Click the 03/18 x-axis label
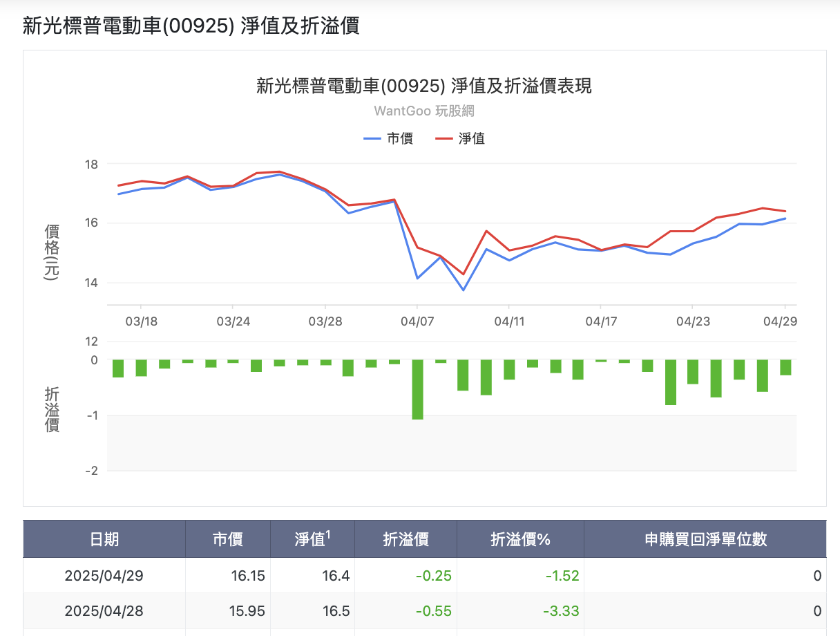The width and height of the screenshot is (840, 636). [141, 321]
